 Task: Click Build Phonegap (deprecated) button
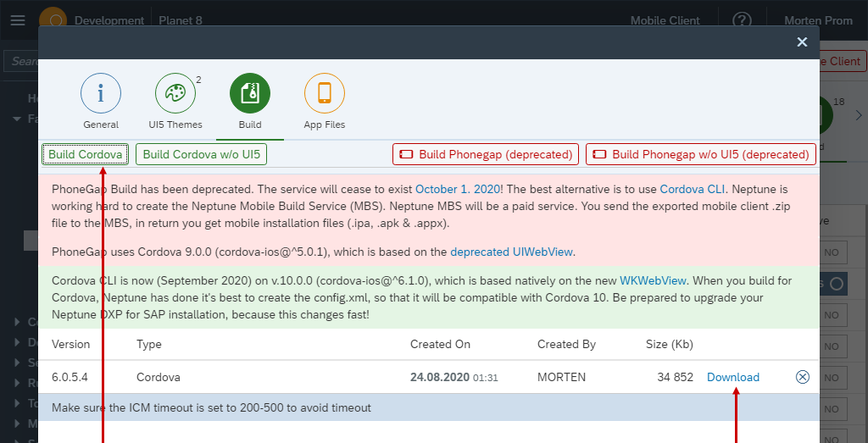coord(486,154)
